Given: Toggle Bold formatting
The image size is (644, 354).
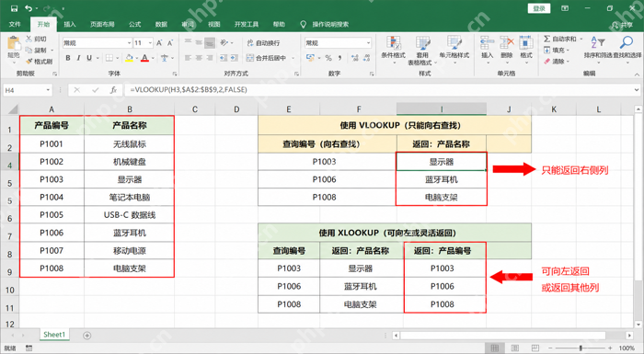Looking at the screenshot, I should [68, 58].
